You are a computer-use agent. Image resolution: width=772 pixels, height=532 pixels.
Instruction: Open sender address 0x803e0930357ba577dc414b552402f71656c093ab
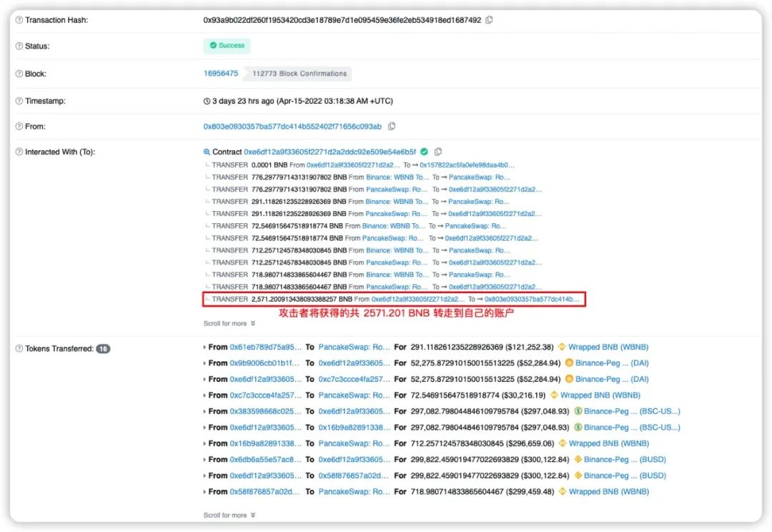click(x=292, y=127)
